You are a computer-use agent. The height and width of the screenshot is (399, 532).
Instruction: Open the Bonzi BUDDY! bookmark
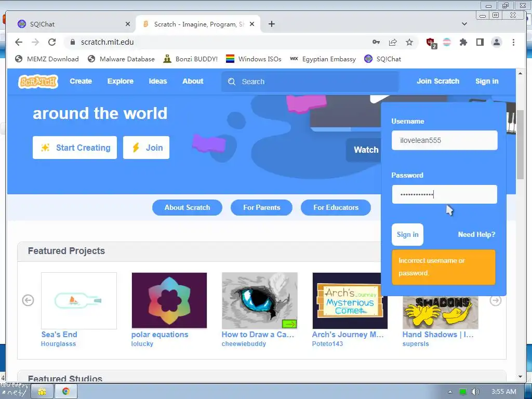coord(190,59)
